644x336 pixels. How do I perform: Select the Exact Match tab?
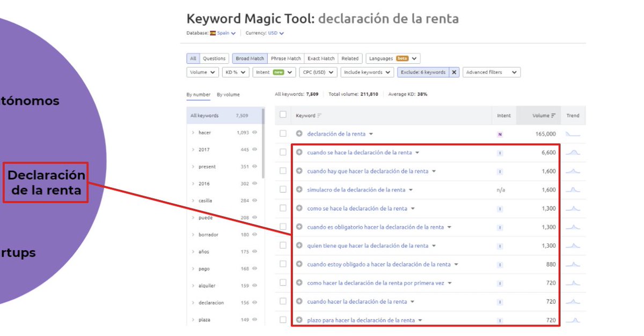321,58
